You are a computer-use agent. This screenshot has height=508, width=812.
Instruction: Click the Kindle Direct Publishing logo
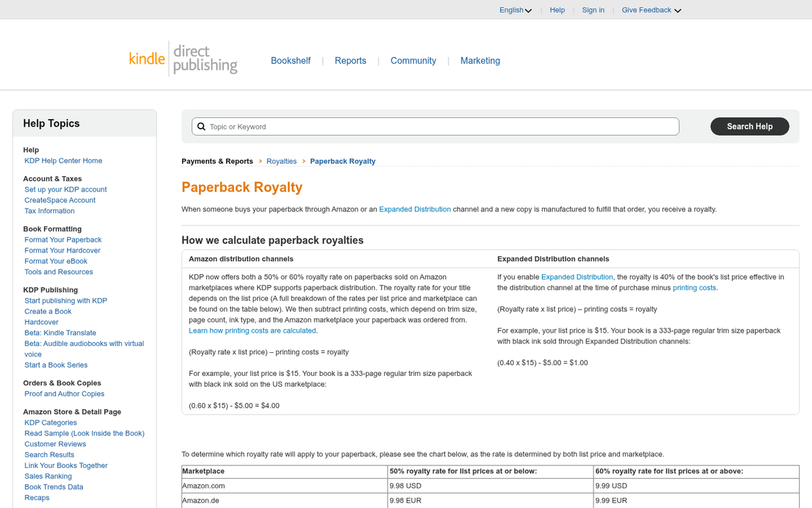click(x=183, y=60)
